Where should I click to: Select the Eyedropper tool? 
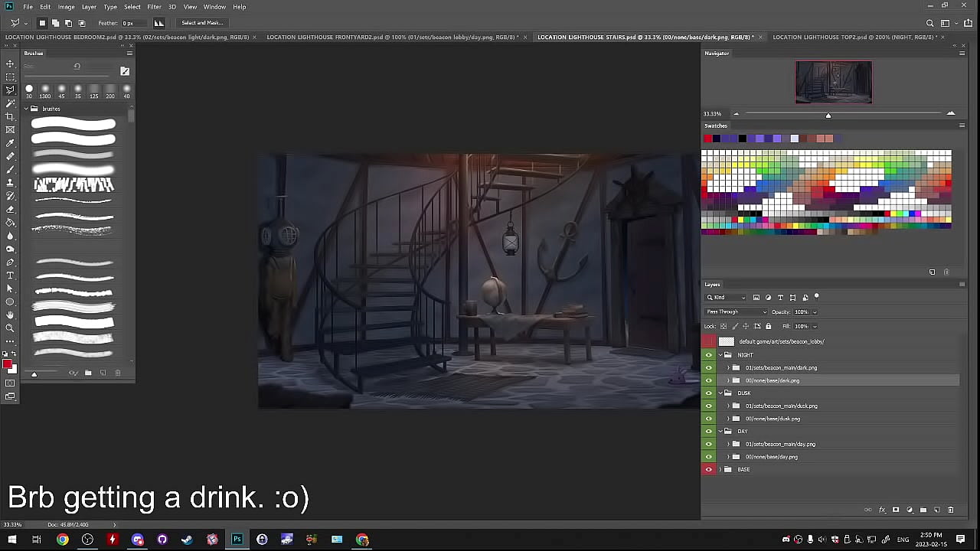pyautogui.click(x=10, y=143)
